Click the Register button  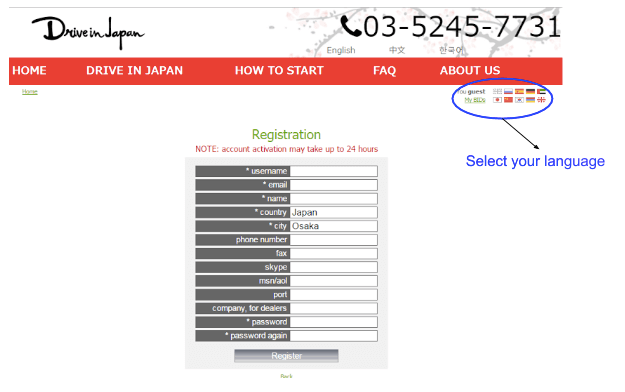tap(286, 356)
